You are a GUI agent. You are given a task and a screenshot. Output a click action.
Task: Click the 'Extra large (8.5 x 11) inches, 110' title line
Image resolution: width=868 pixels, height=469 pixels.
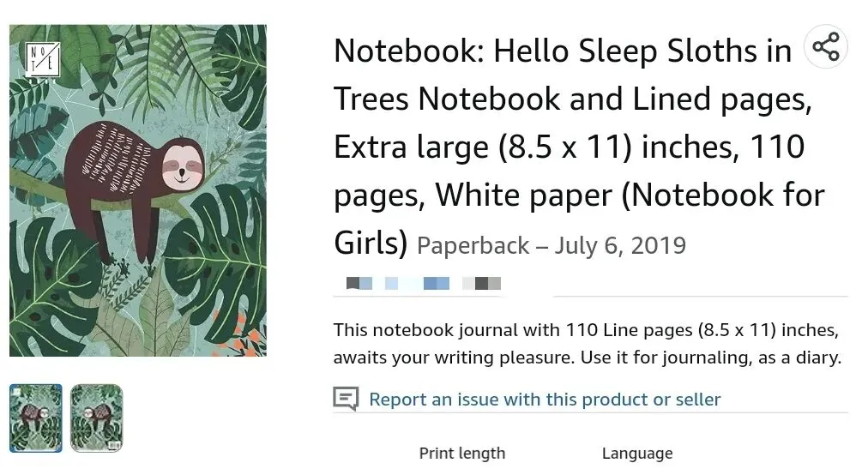click(569, 147)
